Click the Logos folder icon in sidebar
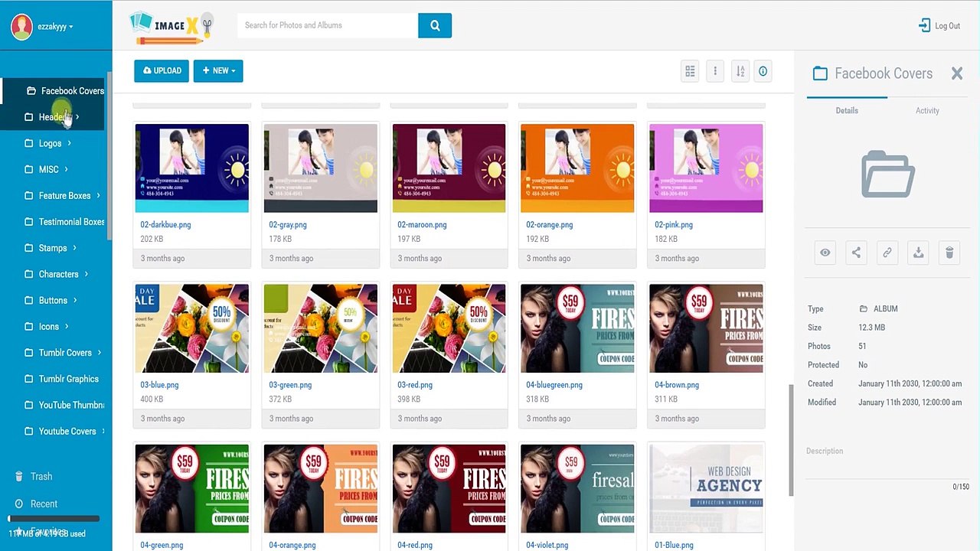The height and width of the screenshot is (551, 980). pyautogui.click(x=29, y=143)
